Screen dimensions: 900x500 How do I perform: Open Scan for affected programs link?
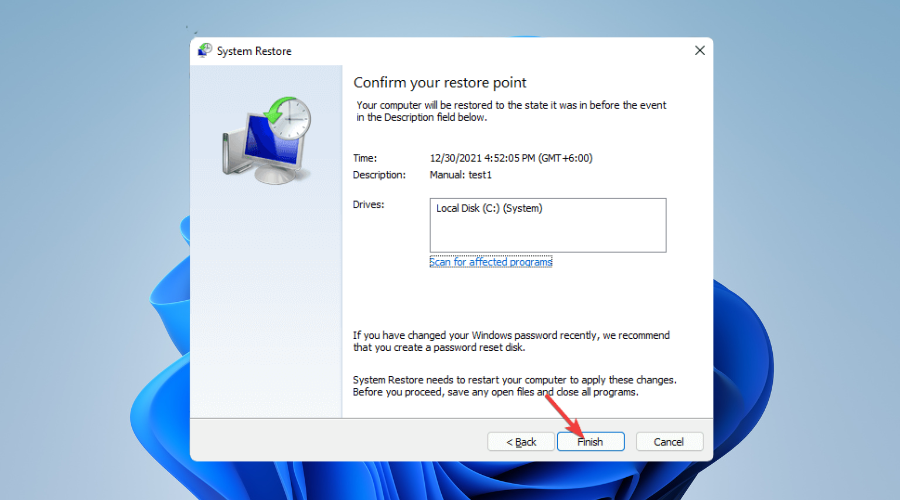click(491, 262)
